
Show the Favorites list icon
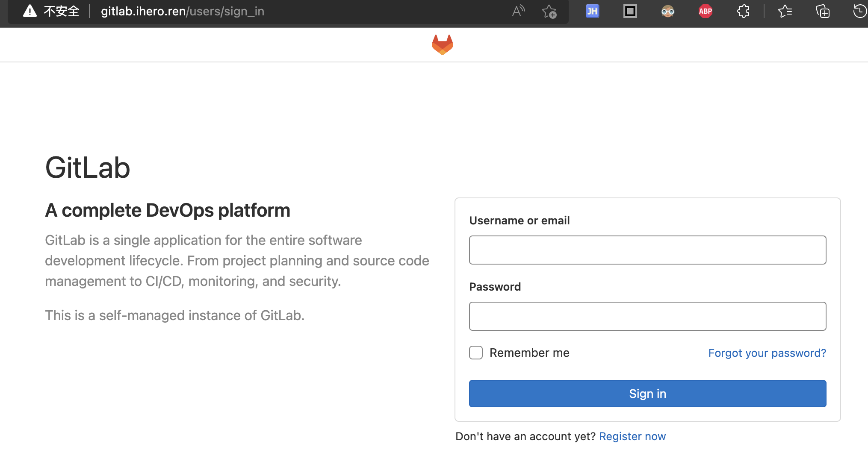tap(785, 11)
